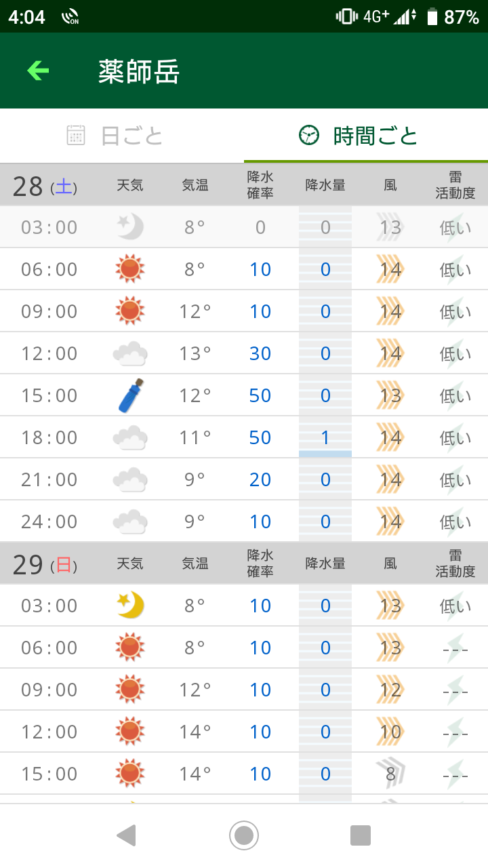
Task: Tap the cloudy icon at 12:00 on the 28th
Action: (129, 353)
